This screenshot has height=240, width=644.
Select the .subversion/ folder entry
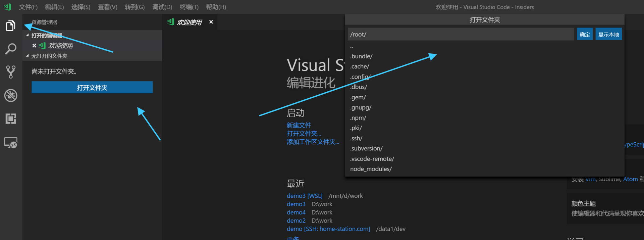485,148
